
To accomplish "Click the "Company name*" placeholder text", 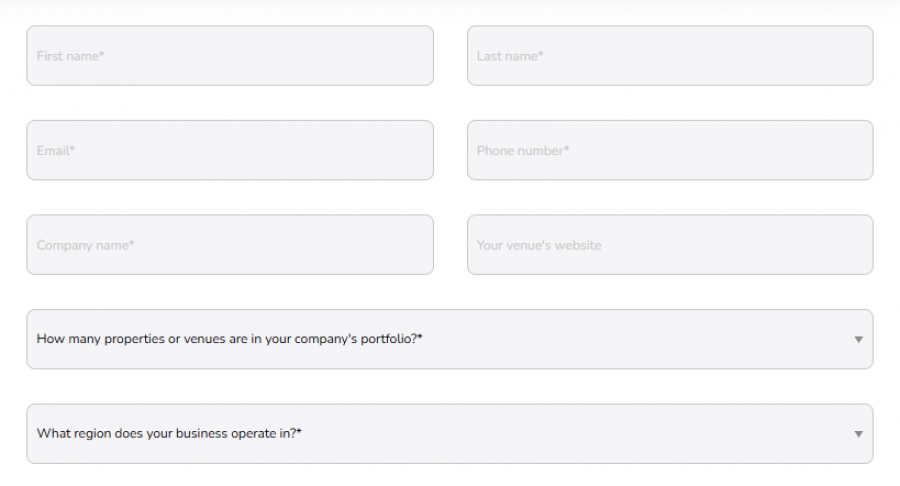I will pyautogui.click(x=86, y=245).
